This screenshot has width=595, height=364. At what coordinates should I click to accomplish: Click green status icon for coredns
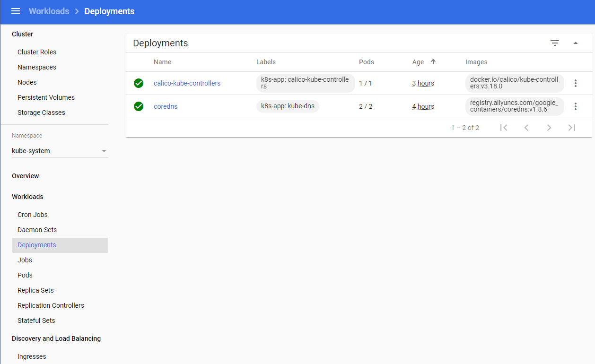(x=139, y=106)
